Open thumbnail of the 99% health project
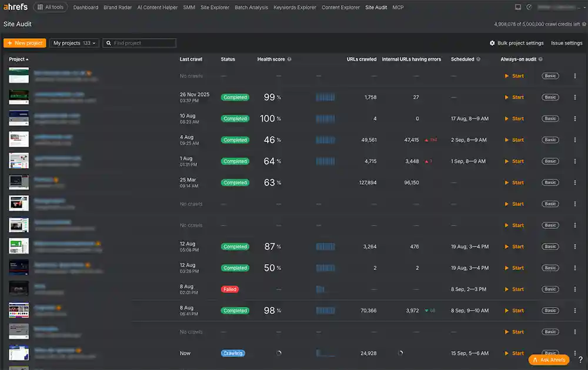 19,97
